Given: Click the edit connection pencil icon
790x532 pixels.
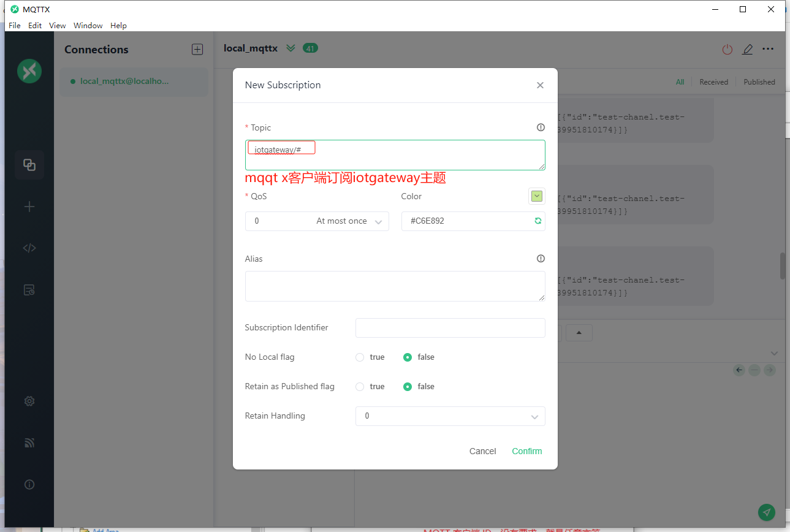Looking at the screenshot, I should click(748, 50).
